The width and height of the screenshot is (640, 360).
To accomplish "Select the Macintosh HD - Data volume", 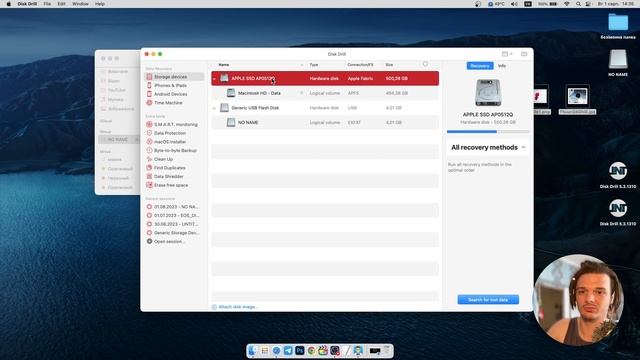I will point(325,93).
